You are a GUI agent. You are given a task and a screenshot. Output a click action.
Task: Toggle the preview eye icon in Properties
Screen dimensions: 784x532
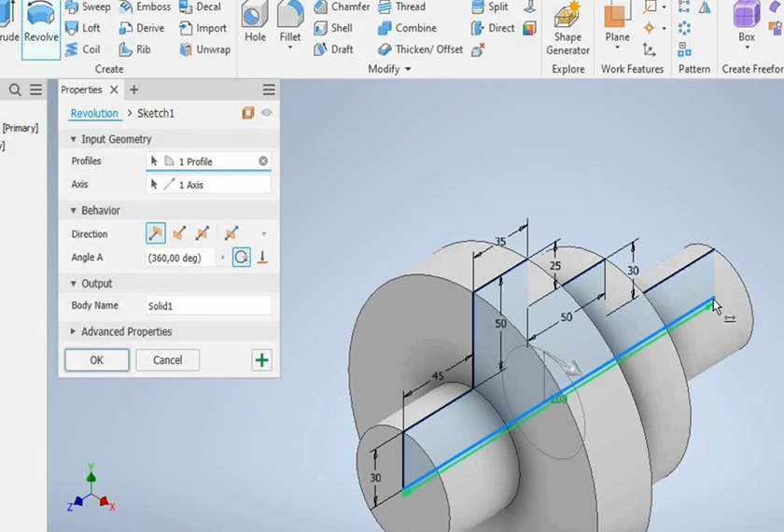267,113
